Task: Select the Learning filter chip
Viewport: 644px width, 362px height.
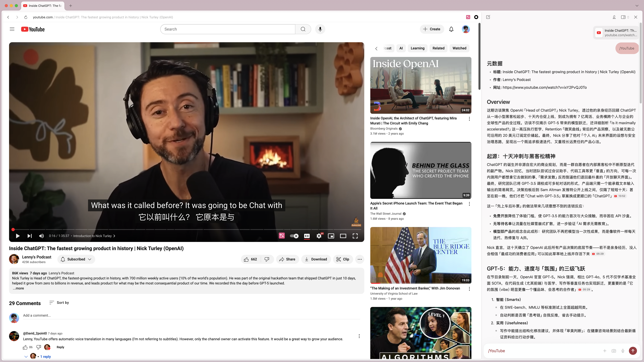Action: pyautogui.click(x=417, y=48)
